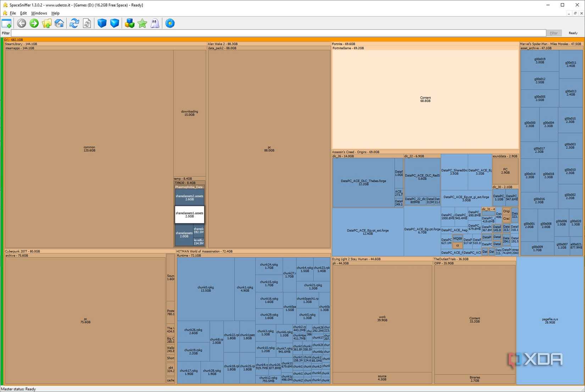The image size is (585, 392).
Task: Show more detail with the second blue cube
Action: point(115,23)
